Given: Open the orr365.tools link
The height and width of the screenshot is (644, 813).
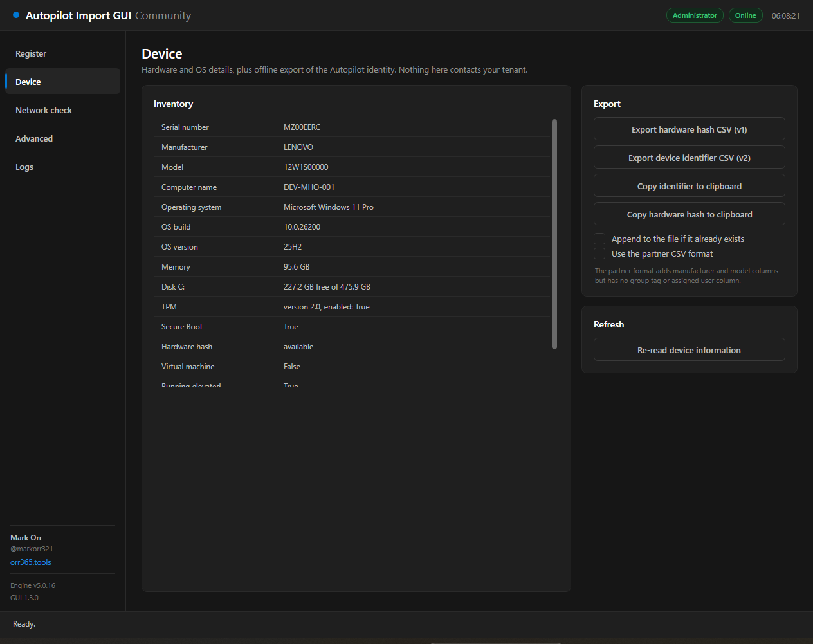Looking at the screenshot, I should click(x=31, y=562).
